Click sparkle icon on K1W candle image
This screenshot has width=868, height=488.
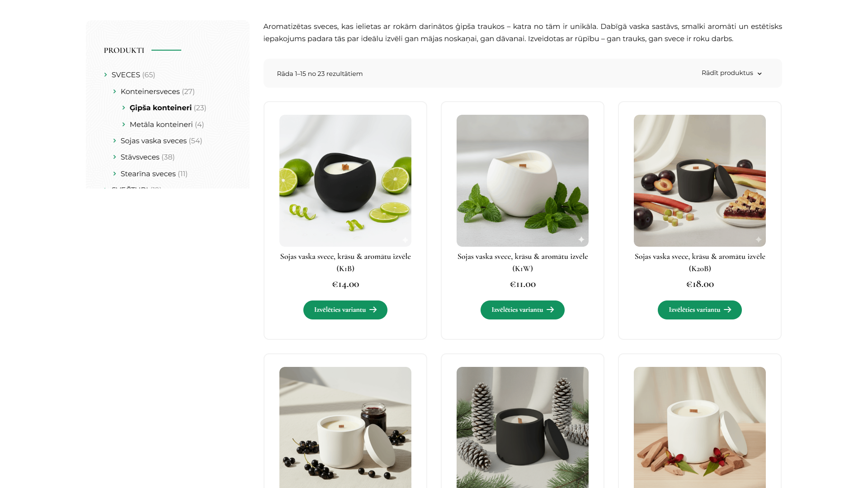(x=581, y=239)
